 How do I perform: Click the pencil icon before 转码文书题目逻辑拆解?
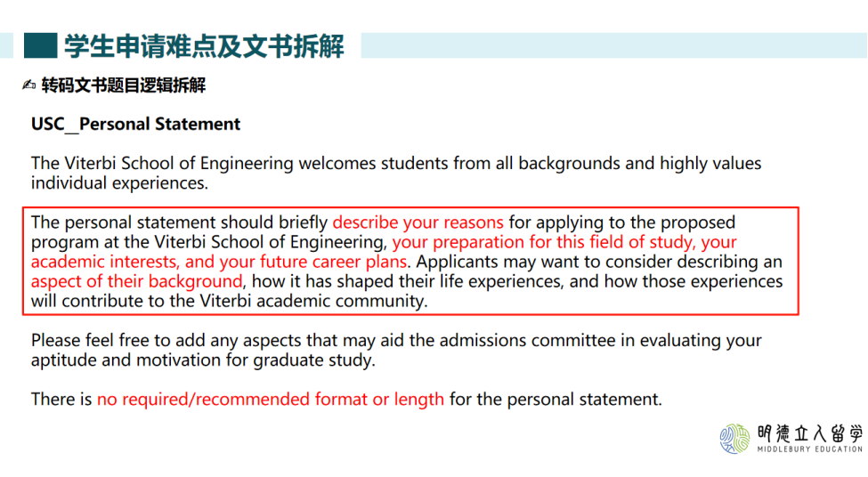tap(29, 85)
